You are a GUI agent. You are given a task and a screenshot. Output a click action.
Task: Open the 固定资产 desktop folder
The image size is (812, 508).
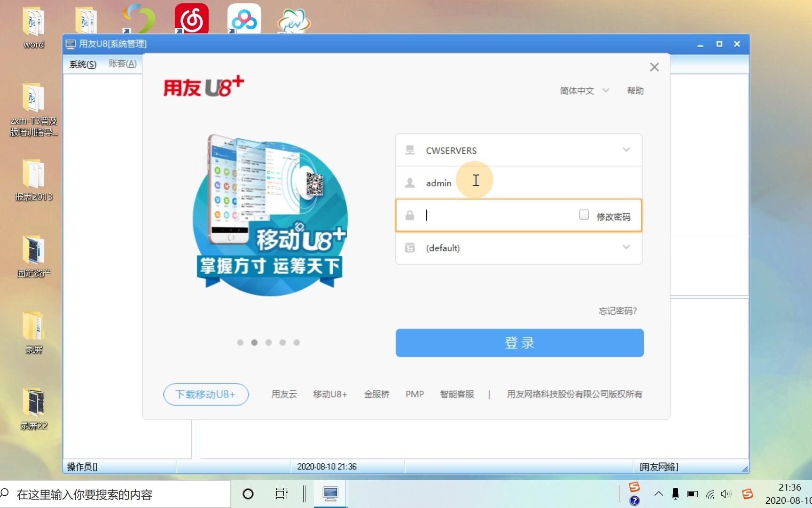(33, 257)
